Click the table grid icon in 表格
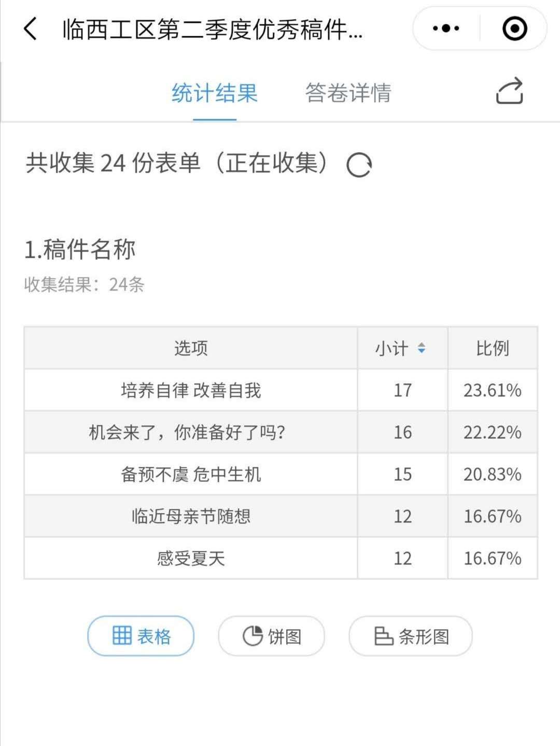This screenshot has width=560, height=746. click(x=122, y=635)
